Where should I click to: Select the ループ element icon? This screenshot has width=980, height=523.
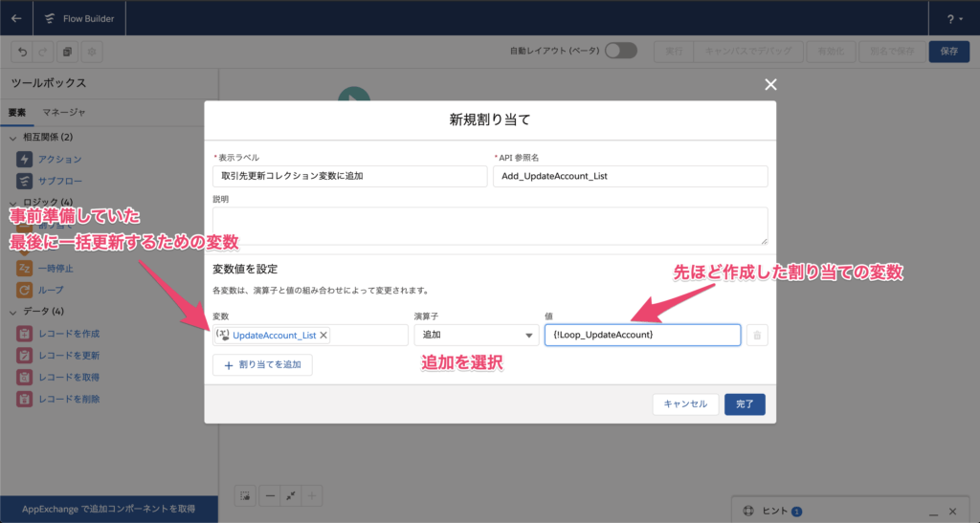click(x=24, y=291)
